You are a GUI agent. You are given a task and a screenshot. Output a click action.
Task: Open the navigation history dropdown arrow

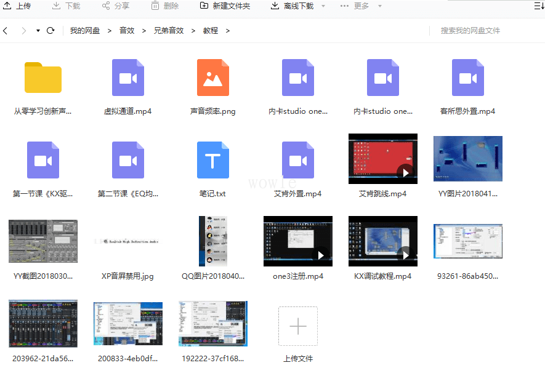coord(38,31)
